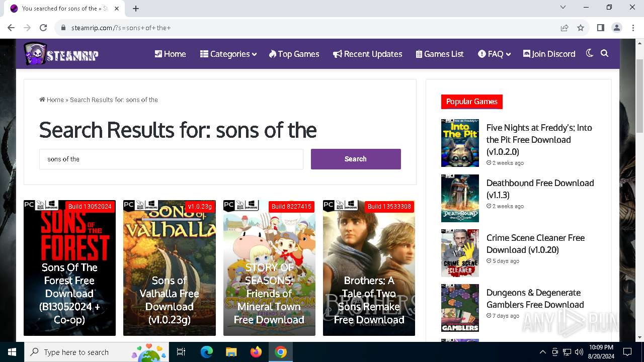Click the v1.0.23g version badge

click(200, 207)
